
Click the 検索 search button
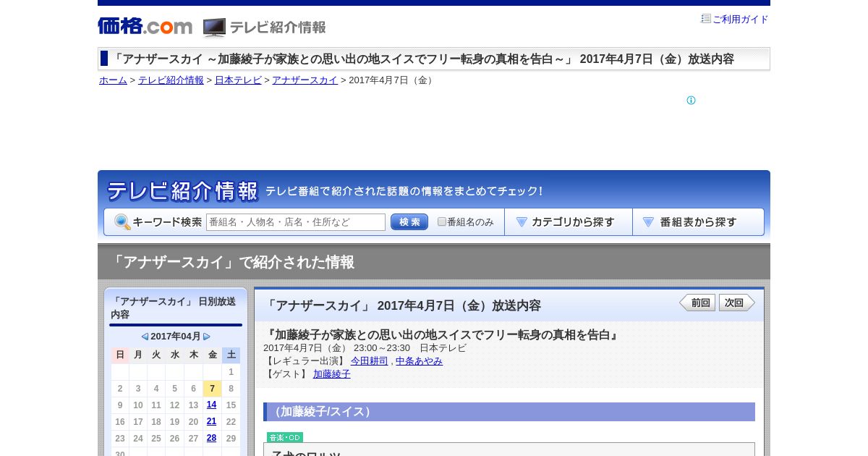coord(409,222)
